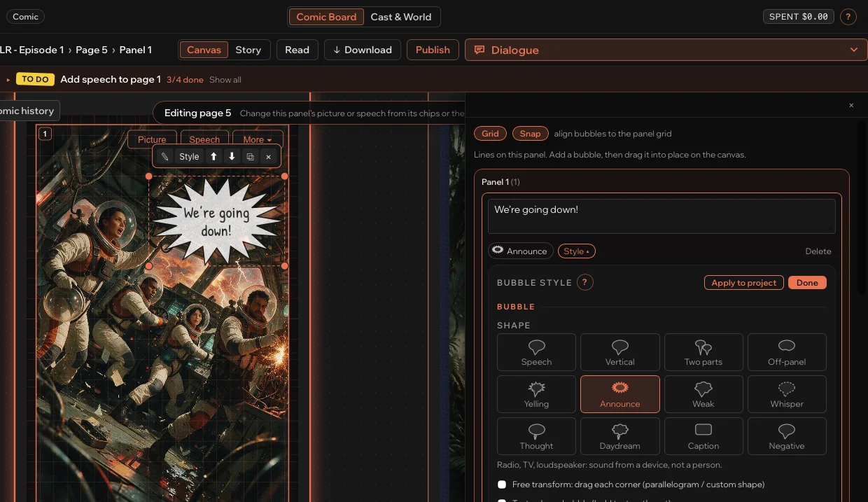Collapse the Style expander in Panel 1
Image resolution: width=868 pixels, height=502 pixels.
point(577,251)
